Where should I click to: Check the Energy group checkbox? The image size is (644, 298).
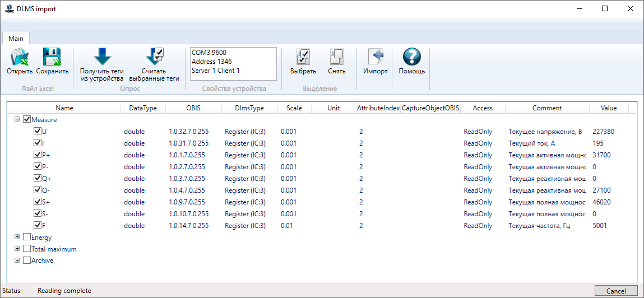[x=27, y=237]
